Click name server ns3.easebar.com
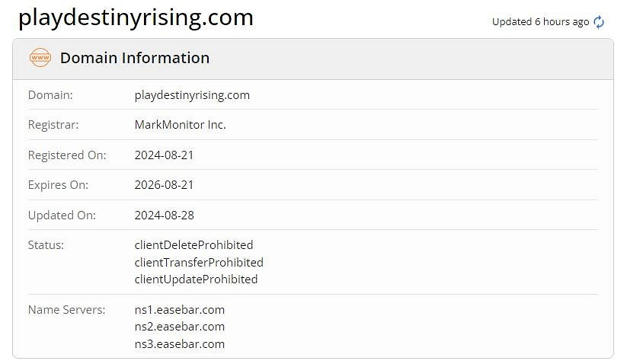627x364 pixels. coord(179,343)
